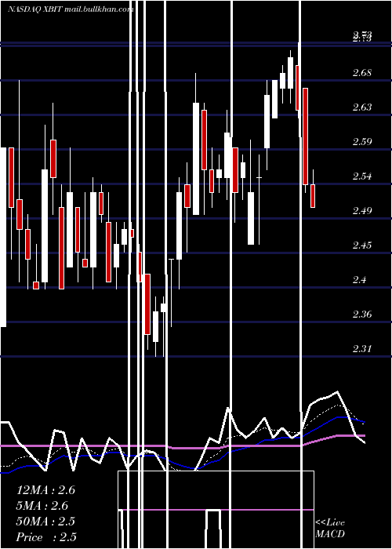Click the '<<Live MACD' label
This screenshot has height=549, width=392.
[x=330, y=528]
